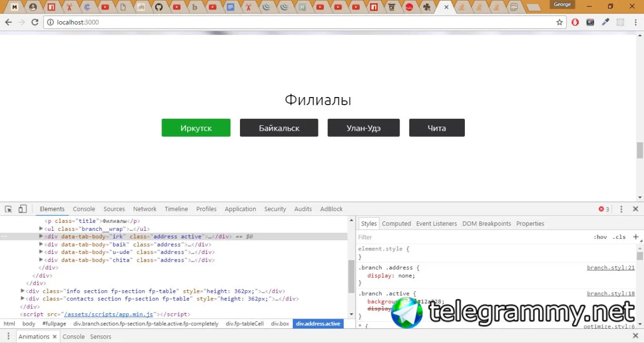Toggle device toolbar in DevTools
This screenshot has width=644, height=343.
pos(23,209)
